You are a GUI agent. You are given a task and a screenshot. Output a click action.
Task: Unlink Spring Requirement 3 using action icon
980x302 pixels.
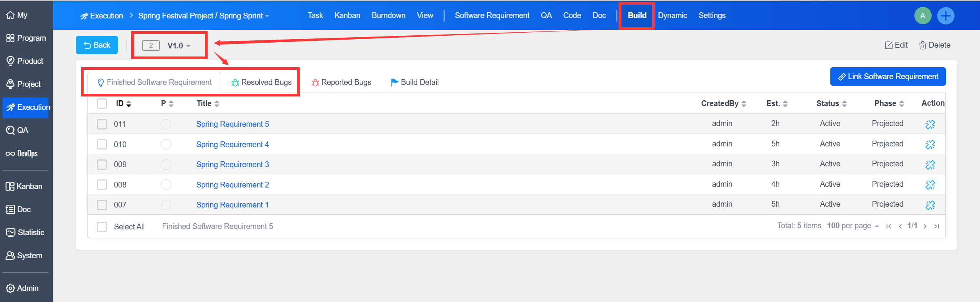930,164
